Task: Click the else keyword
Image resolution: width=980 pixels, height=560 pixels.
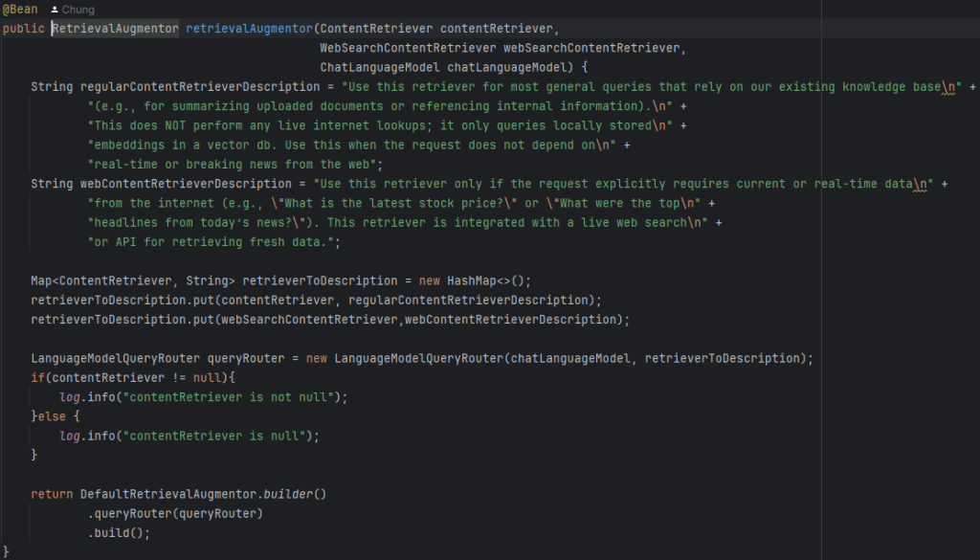Action: point(52,416)
